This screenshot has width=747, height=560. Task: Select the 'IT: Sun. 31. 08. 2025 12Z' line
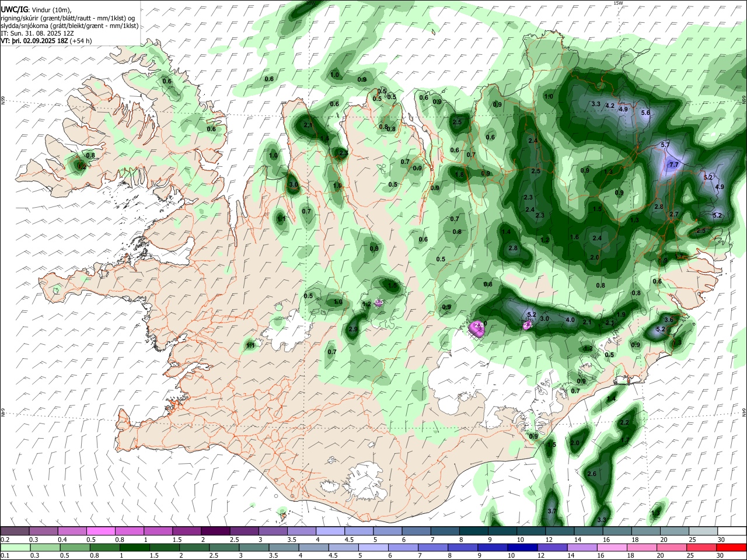pyautogui.click(x=37, y=34)
